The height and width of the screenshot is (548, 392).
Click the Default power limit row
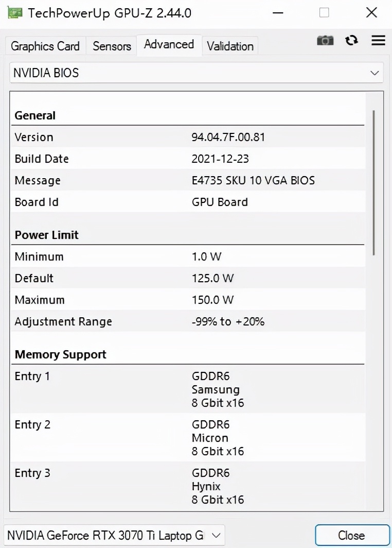(x=188, y=278)
